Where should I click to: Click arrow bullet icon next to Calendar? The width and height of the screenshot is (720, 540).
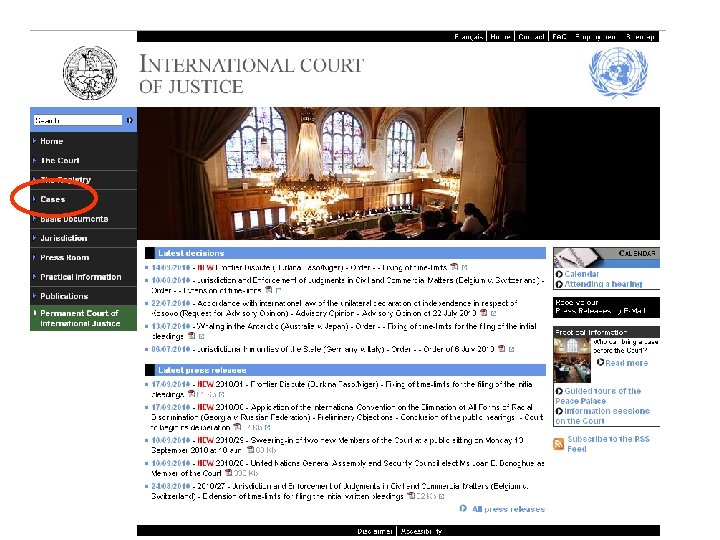[x=559, y=274]
